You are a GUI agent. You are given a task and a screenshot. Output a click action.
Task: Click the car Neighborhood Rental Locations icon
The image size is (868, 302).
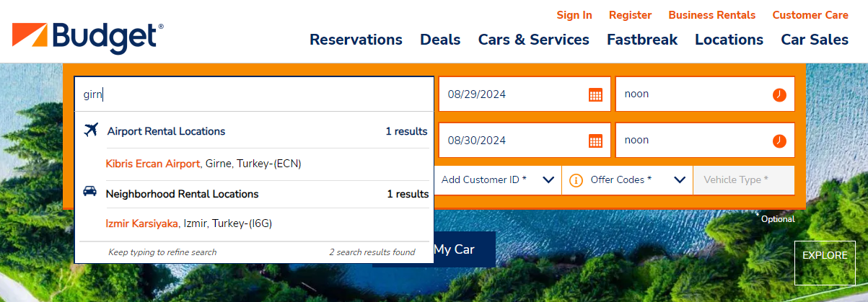click(x=90, y=192)
